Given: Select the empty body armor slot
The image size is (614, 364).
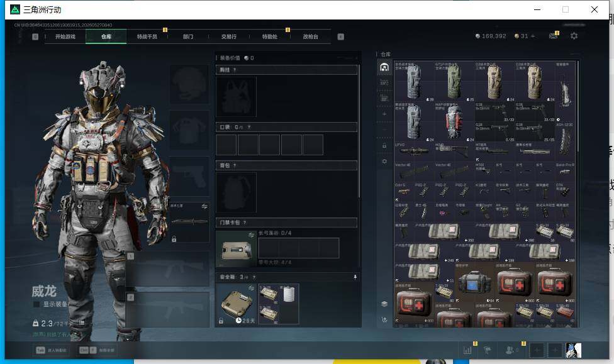Looking at the screenshot, I should click(189, 130).
